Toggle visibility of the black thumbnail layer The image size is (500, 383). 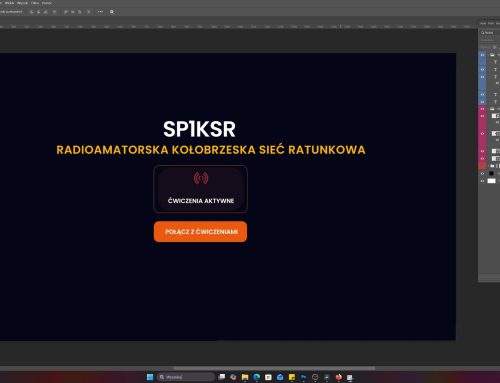(482, 173)
